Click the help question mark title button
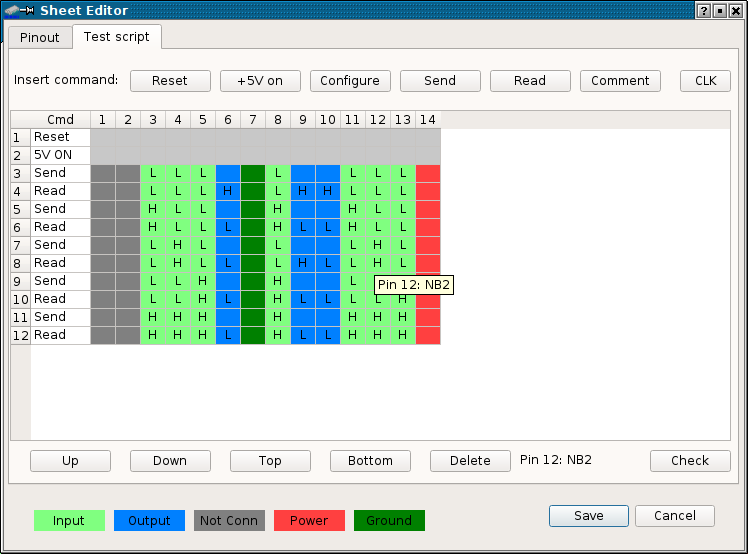748x554 pixels. [x=703, y=10]
